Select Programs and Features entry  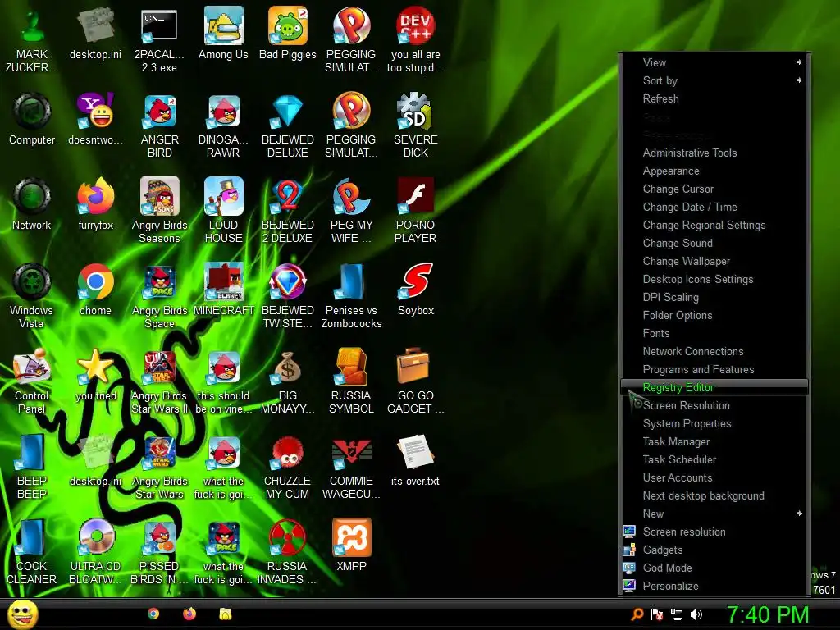714,370
